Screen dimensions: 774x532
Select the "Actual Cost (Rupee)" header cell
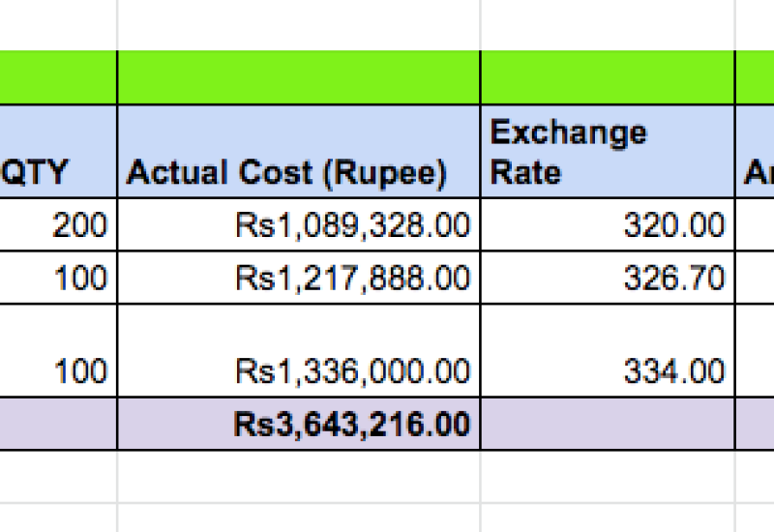pos(298,153)
